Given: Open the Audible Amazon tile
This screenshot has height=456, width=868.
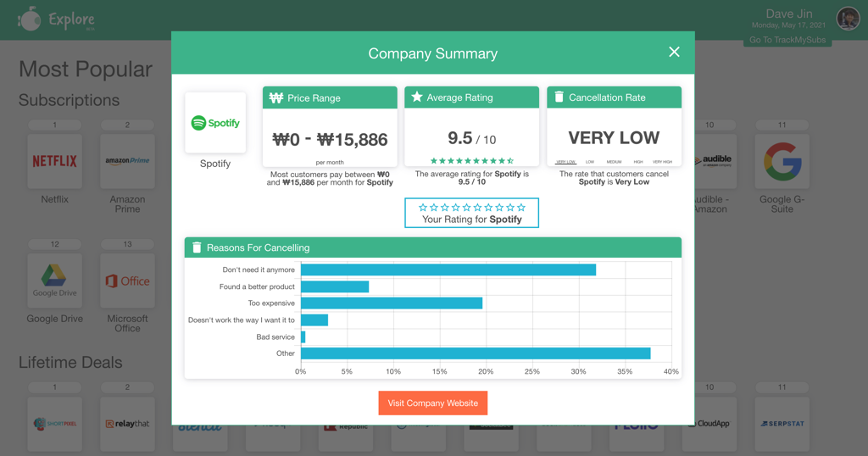Looking at the screenshot, I should 715,161.
